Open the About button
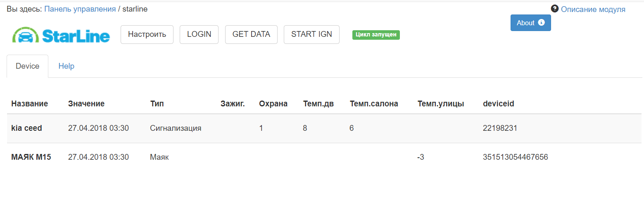The width and height of the screenshot is (644, 209). click(x=531, y=23)
